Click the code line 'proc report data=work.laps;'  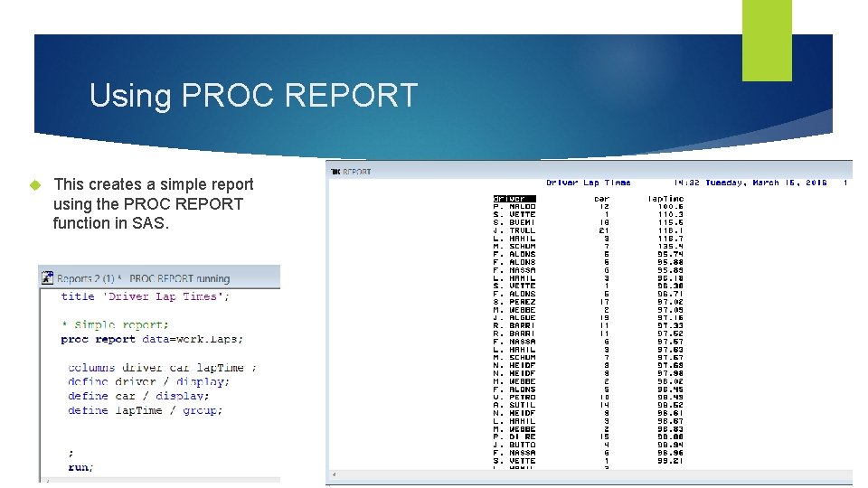tap(152, 339)
